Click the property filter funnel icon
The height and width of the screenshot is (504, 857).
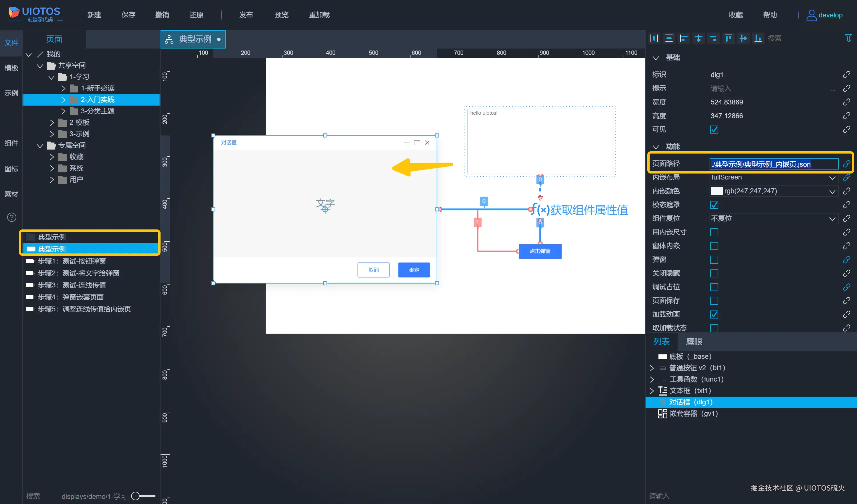(848, 38)
